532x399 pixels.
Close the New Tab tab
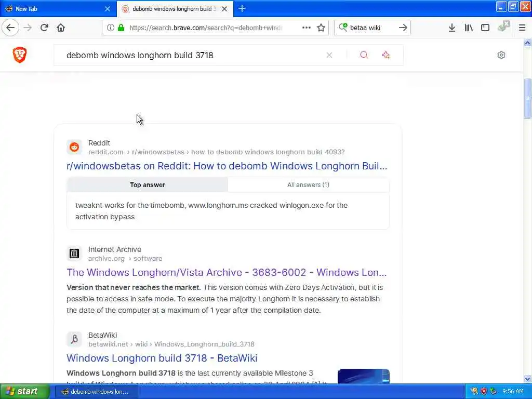[108, 9]
